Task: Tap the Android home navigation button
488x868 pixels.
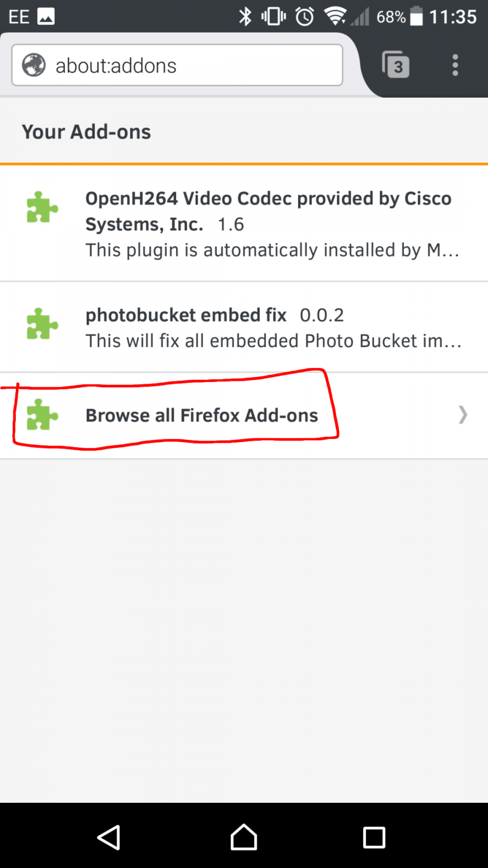Action: [x=244, y=837]
